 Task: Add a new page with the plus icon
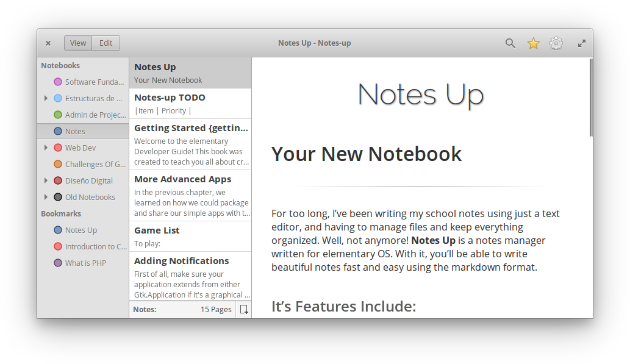coord(244,309)
